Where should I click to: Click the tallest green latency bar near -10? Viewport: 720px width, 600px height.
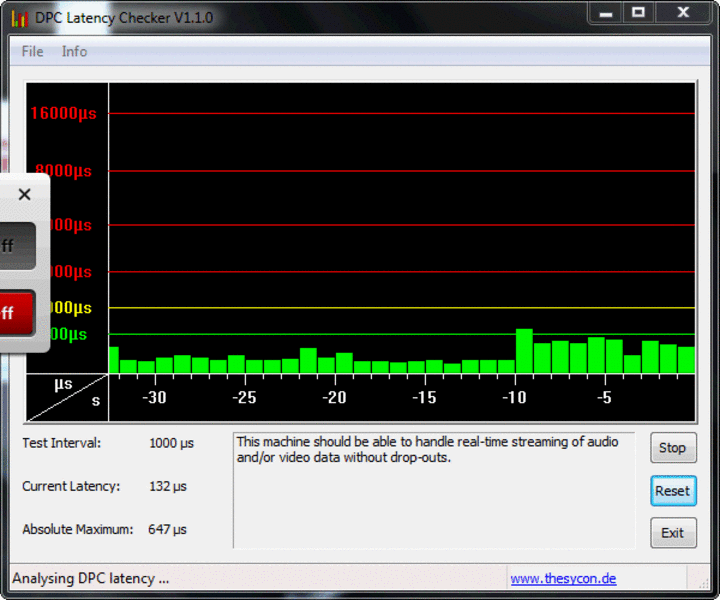[x=524, y=351]
